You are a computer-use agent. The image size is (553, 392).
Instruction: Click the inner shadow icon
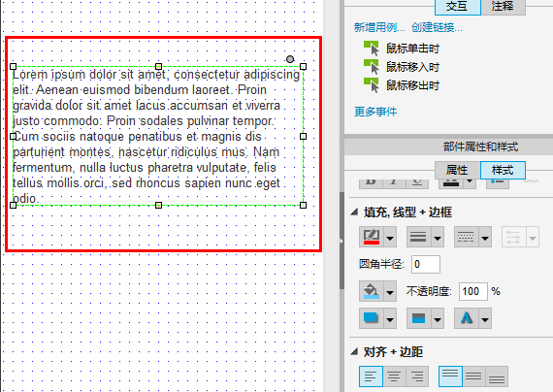(418, 318)
